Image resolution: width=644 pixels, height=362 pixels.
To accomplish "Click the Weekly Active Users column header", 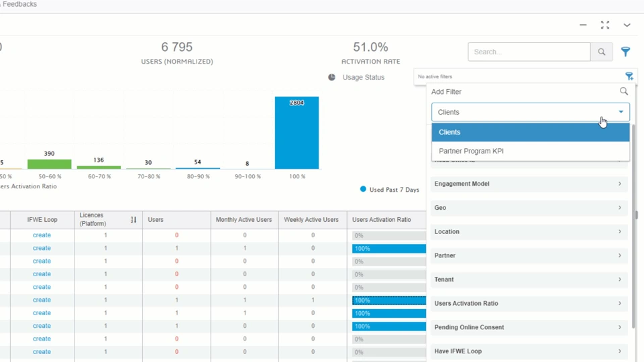I will pos(311,220).
